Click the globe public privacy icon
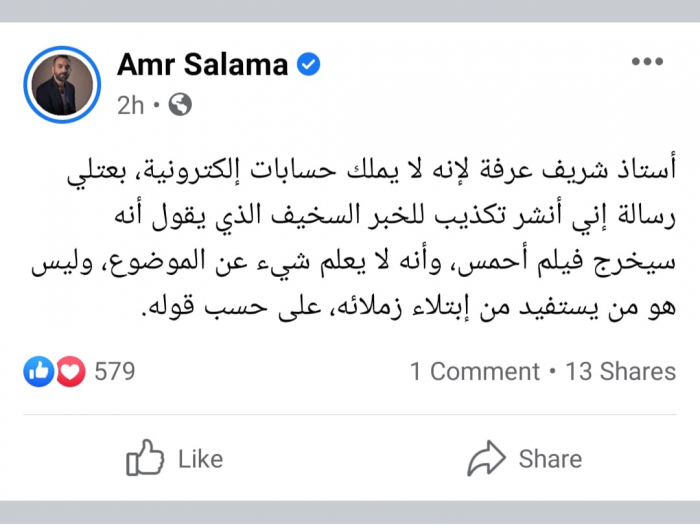Viewport: 700px width, 528px height. click(180, 104)
